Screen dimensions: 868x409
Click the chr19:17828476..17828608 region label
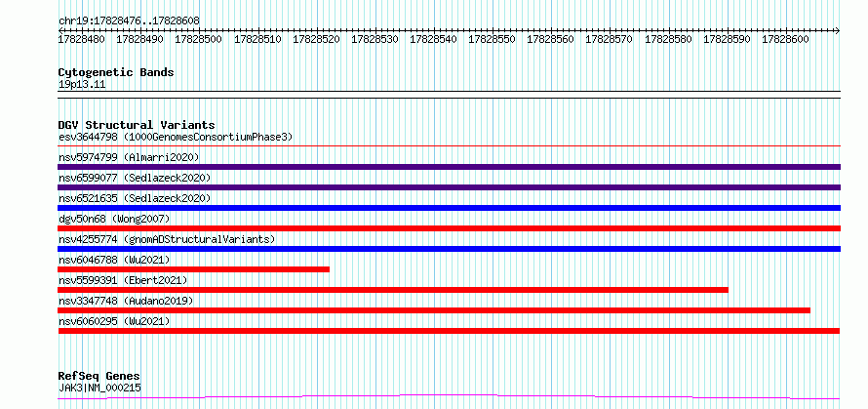[x=129, y=20]
